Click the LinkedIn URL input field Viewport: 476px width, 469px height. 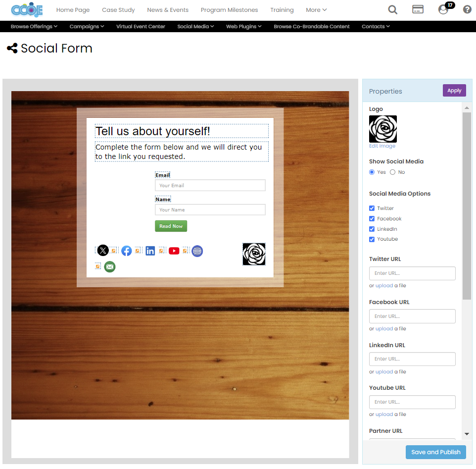[412, 359]
